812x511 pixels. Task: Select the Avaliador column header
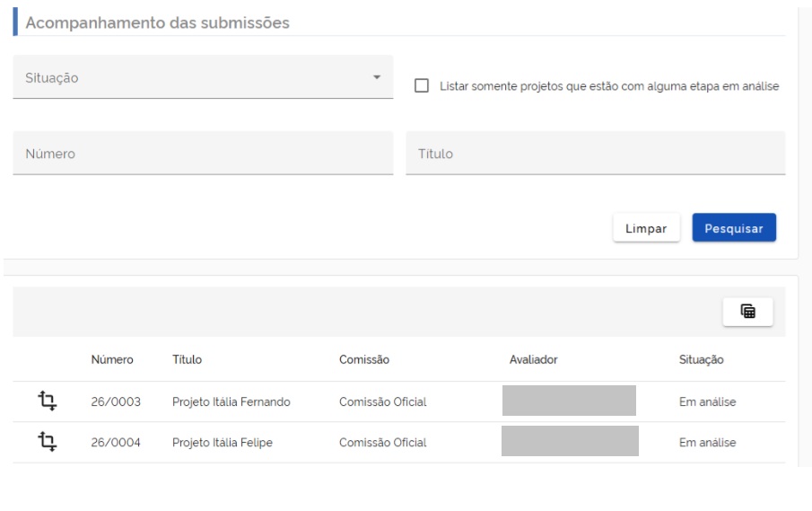click(x=533, y=360)
